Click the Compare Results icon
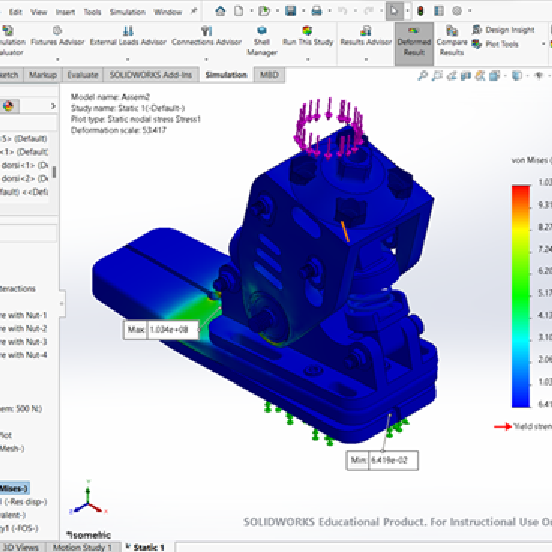The image size is (552, 552). pos(452,31)
